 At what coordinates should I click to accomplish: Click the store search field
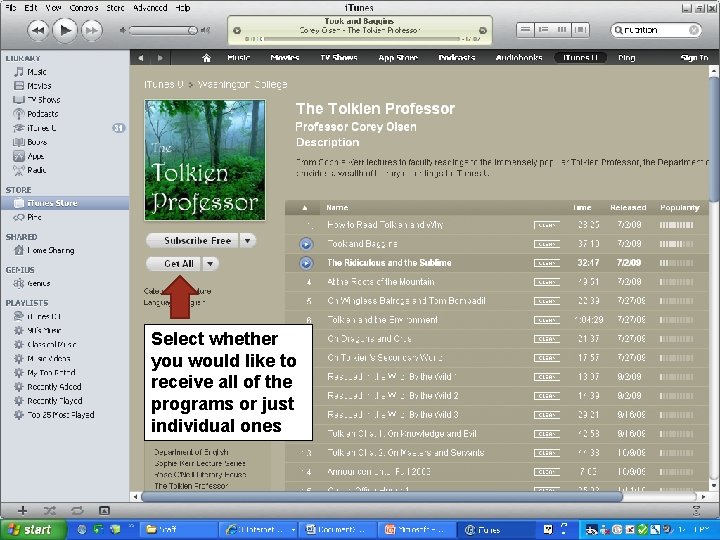(x=656, y=30)
